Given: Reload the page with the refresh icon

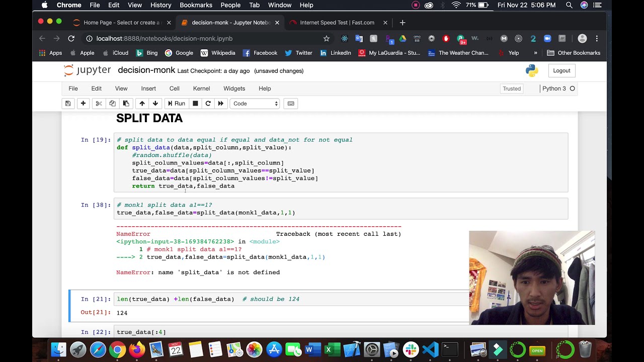Looking at the screenshot, I should pos(71,38).
